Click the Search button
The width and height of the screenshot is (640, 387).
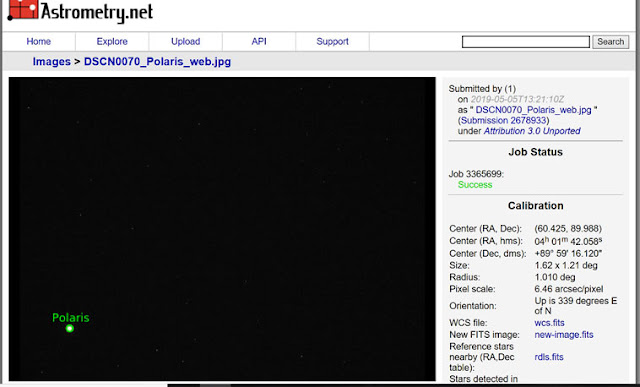611,42
